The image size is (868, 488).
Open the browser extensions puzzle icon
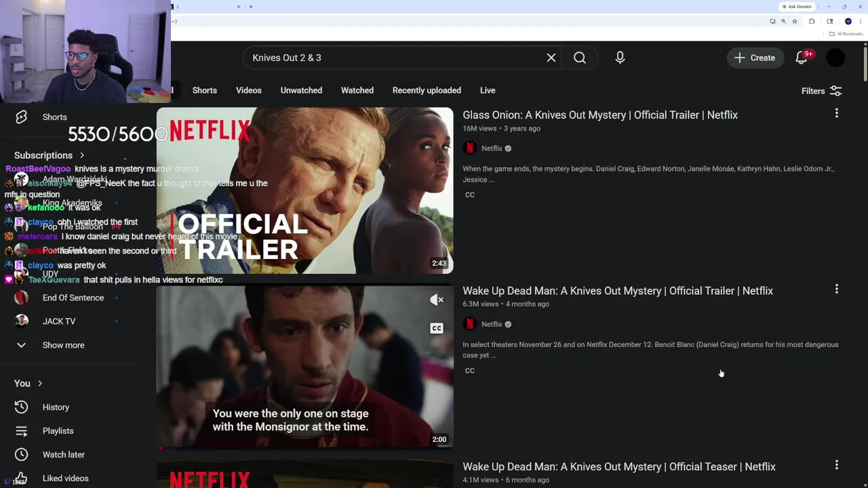point(812,21)
